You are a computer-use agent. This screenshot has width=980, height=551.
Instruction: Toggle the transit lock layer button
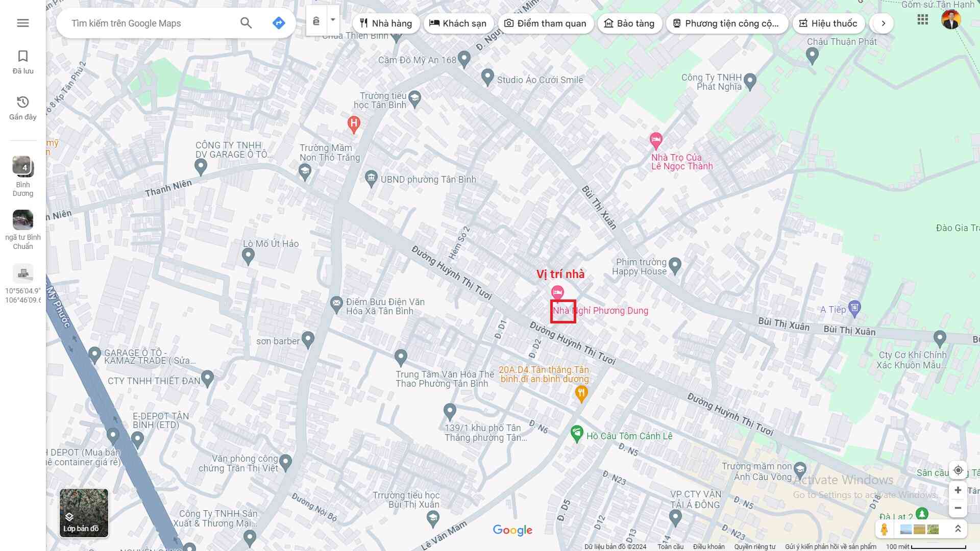point(316,21)
